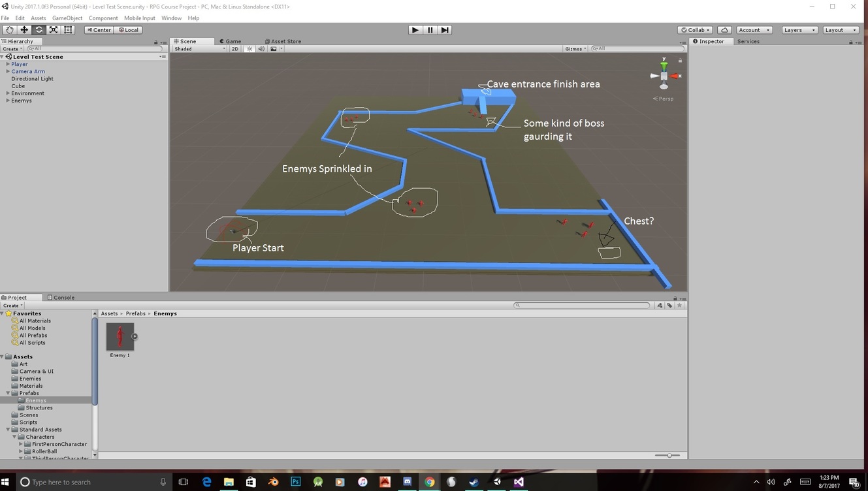This screenshot has width=868, height=491.
Task: Open the Layout dropdown
Action: click(x=840, y=30)
